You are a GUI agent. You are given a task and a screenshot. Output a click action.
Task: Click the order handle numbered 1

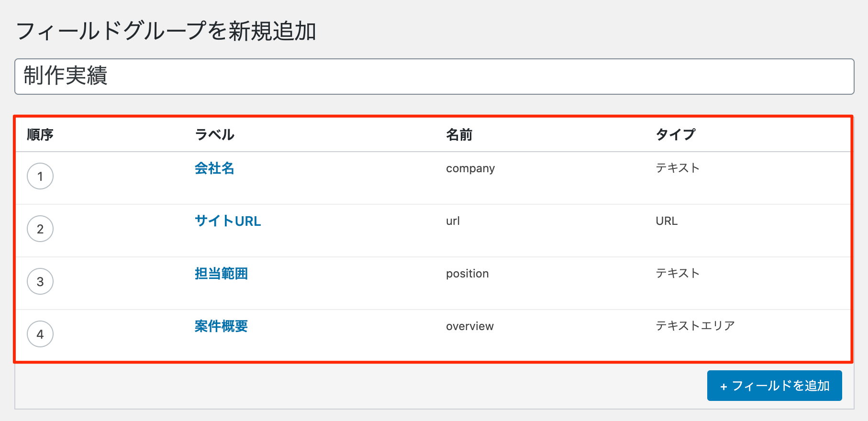pyautogui.click(x=40, y=177)
